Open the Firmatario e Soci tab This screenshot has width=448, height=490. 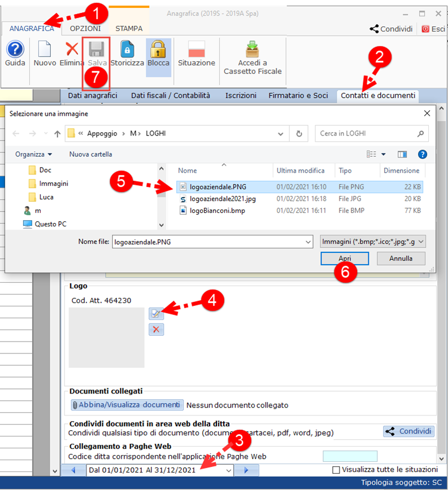click(298, 95)
